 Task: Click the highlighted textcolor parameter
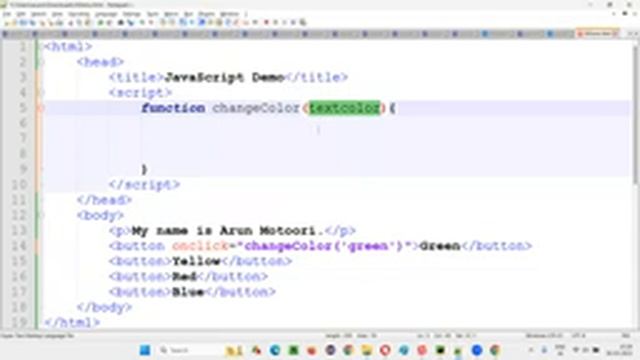click(344, 108)
